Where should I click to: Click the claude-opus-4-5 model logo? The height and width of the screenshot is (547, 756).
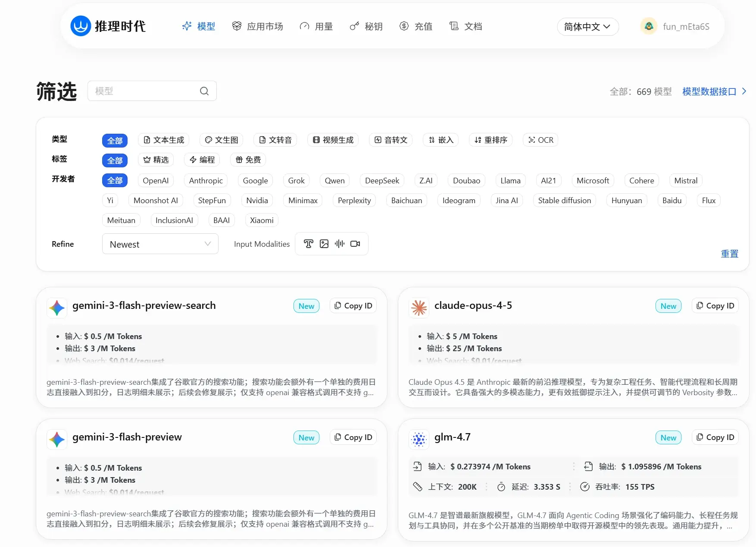click(419, 308)
